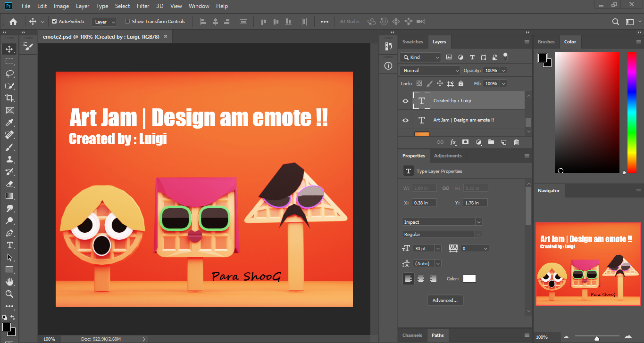Image resolution: width=644 pixels, height=343 pixels.
Task: Select the Zoom tool
Action: pyautogui.click(x=8, y=294)
